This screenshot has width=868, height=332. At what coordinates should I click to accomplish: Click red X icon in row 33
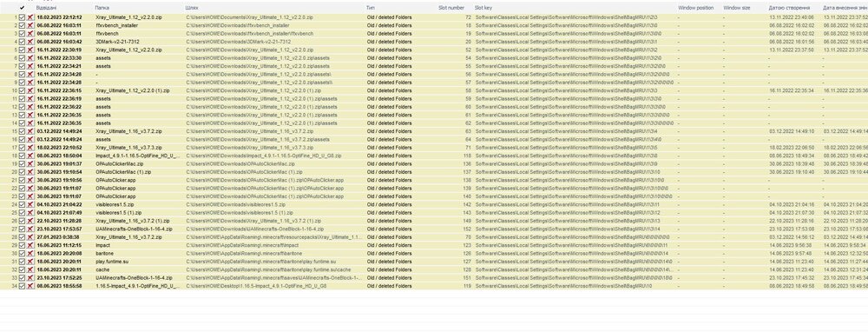tap(31, 278)
